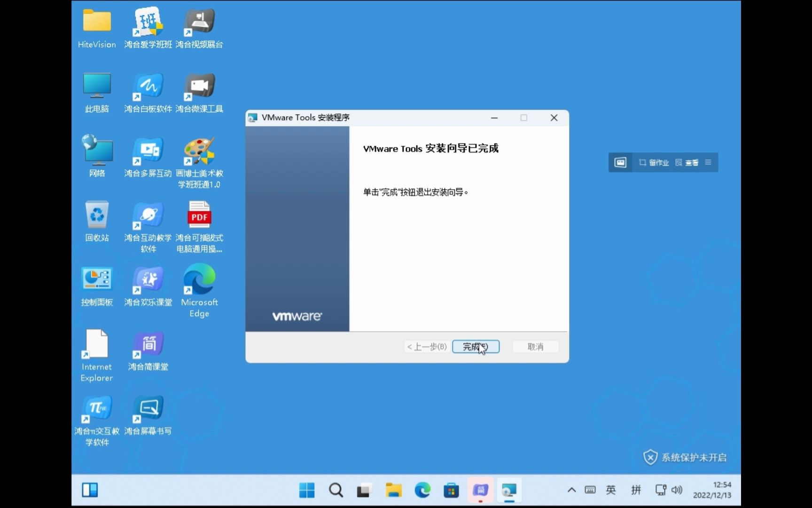
Task: Open the Internet Explorer desktop shortcut
Action: click(x=97, y=356)
